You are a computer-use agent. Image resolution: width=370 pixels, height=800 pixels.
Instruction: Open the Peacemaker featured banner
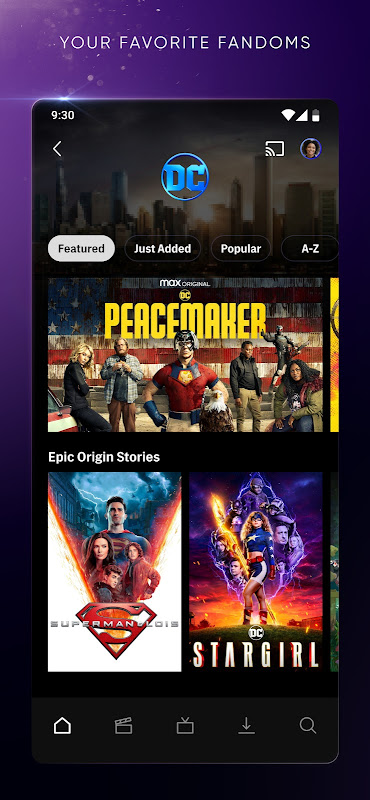pos(185,355)
